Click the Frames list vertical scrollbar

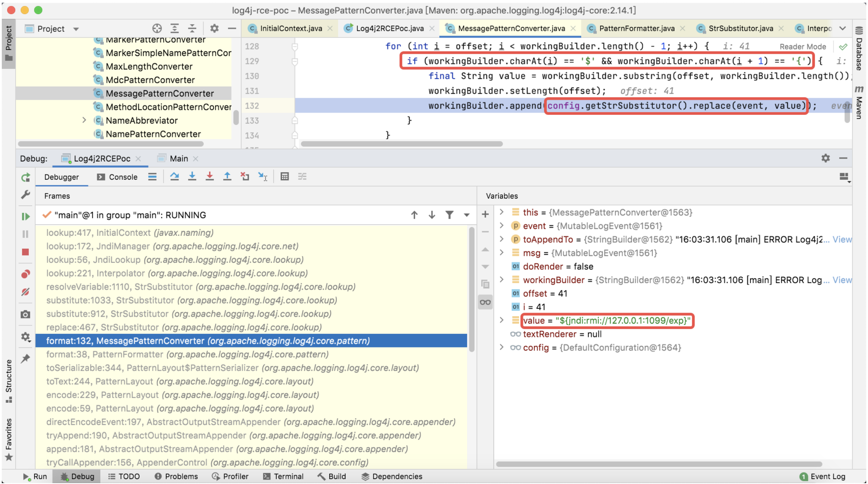tap(472, 289)
